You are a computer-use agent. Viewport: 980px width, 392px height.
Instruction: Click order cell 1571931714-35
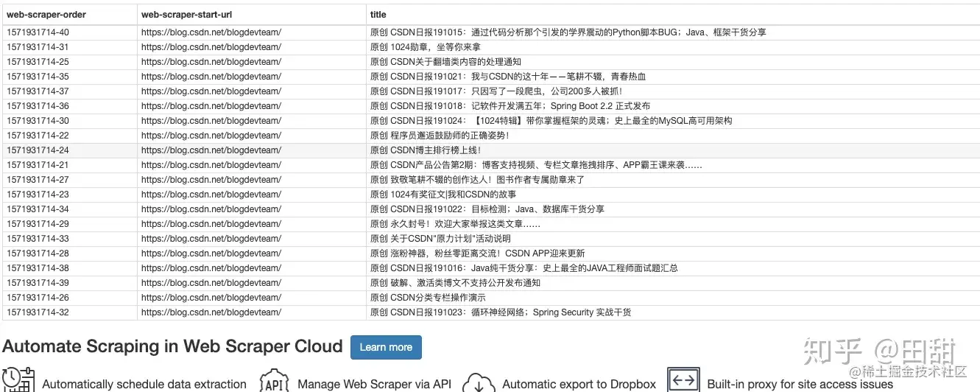[x=38, y=77]
